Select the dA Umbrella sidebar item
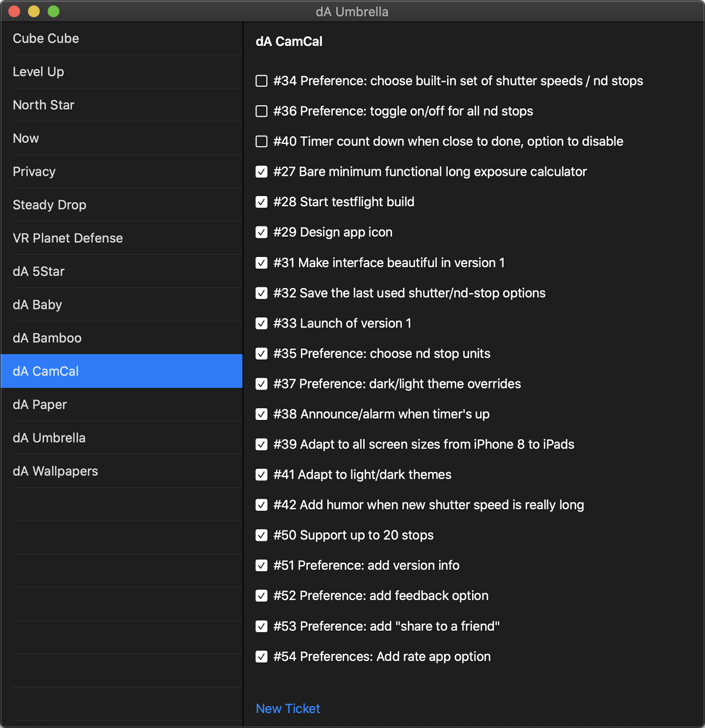Image resolution: width=705 pixels, height=728 pixels. [49, 438]
